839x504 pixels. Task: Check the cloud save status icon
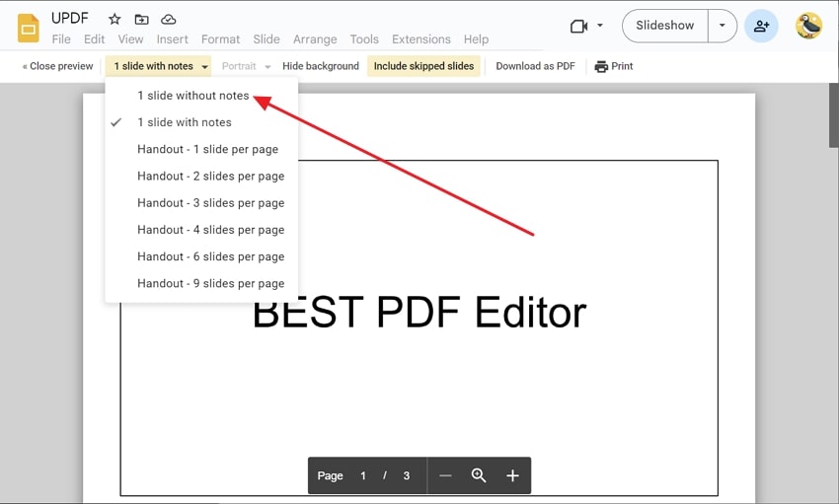pos(169,20)
